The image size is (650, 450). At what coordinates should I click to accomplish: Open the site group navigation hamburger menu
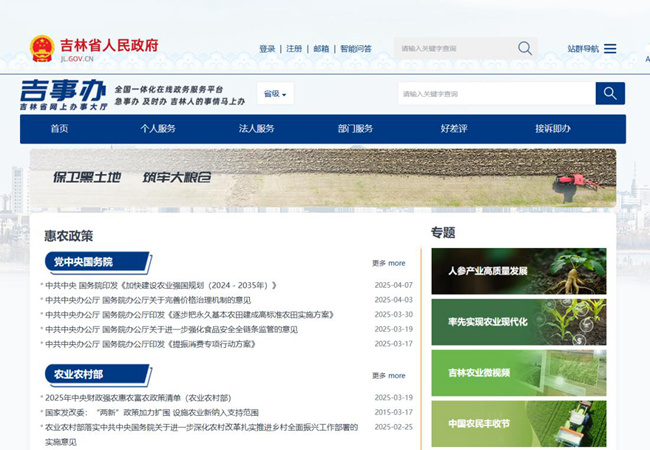click(610, 48)
